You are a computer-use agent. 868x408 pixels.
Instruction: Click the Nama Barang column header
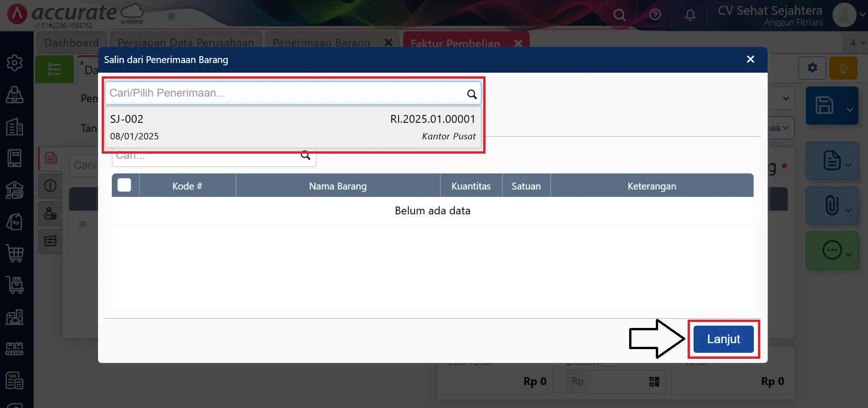338,186
